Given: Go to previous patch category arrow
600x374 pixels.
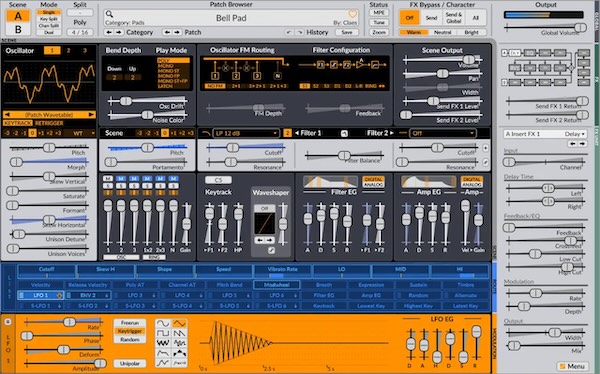Looking at the screenshot, I should click(x=109, y=33).
